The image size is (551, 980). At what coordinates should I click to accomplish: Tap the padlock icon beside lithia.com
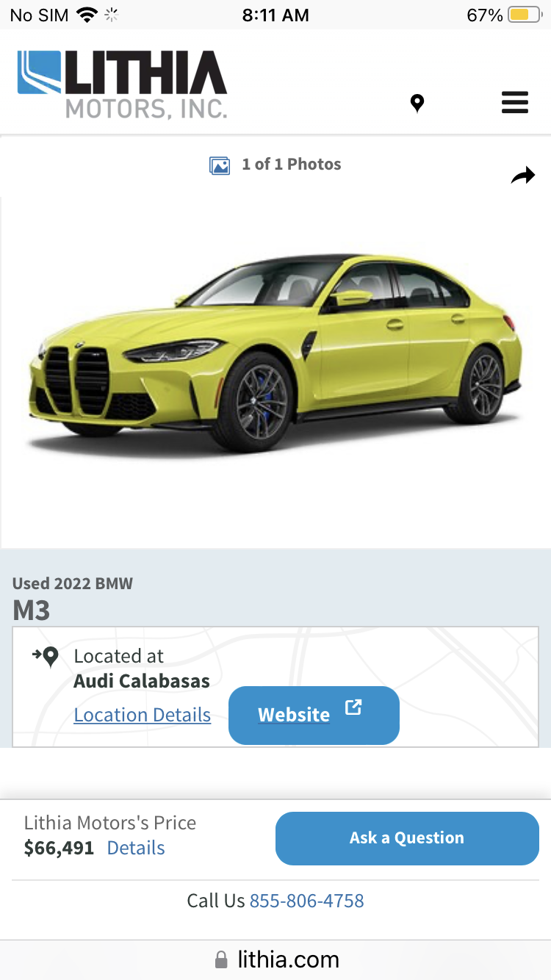click(x=221, y=959)
